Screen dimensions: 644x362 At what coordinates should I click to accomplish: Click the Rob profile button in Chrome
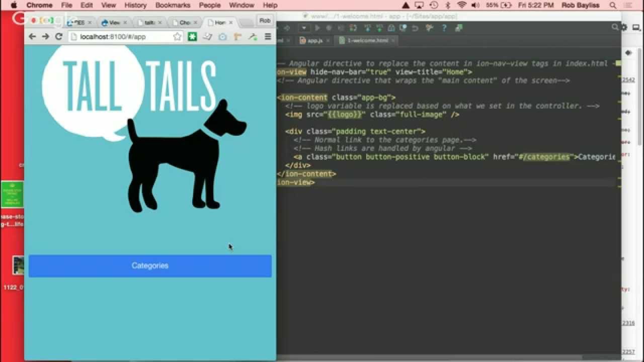[x=265, y=21]
